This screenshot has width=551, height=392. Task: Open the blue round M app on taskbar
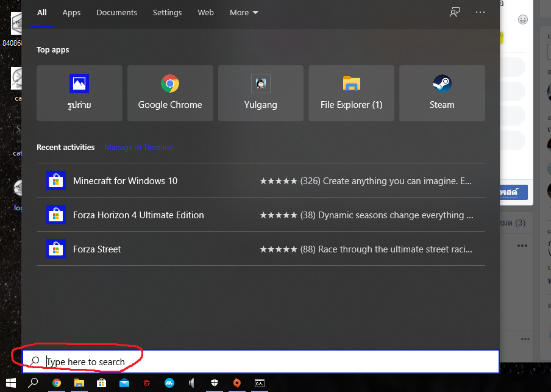coord(169,383)
